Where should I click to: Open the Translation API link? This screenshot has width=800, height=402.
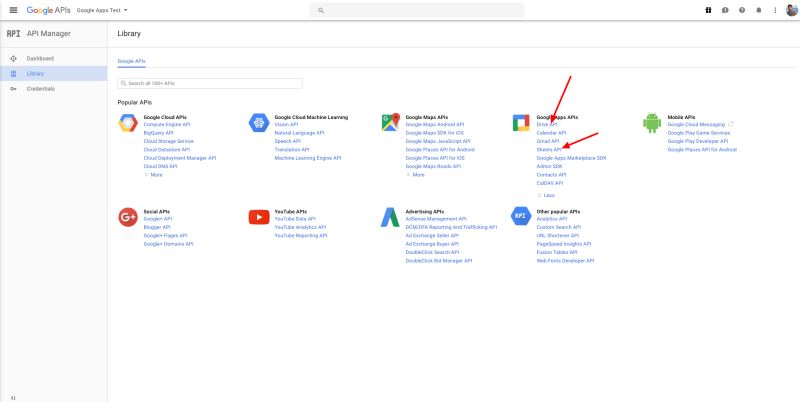292,150
